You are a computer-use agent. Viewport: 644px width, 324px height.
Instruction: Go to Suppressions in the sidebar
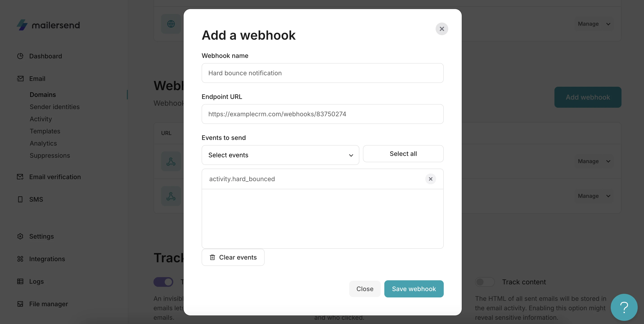point(50,155)
